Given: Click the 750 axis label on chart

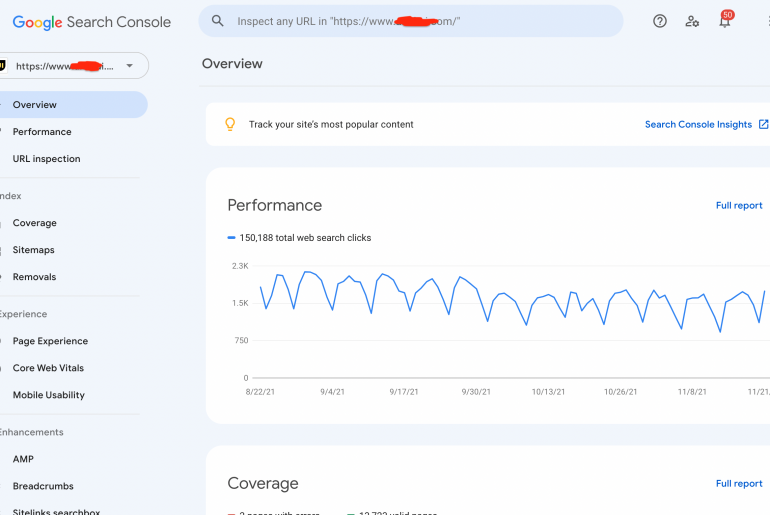Looking at the screenshot, I should click(241, 340).
